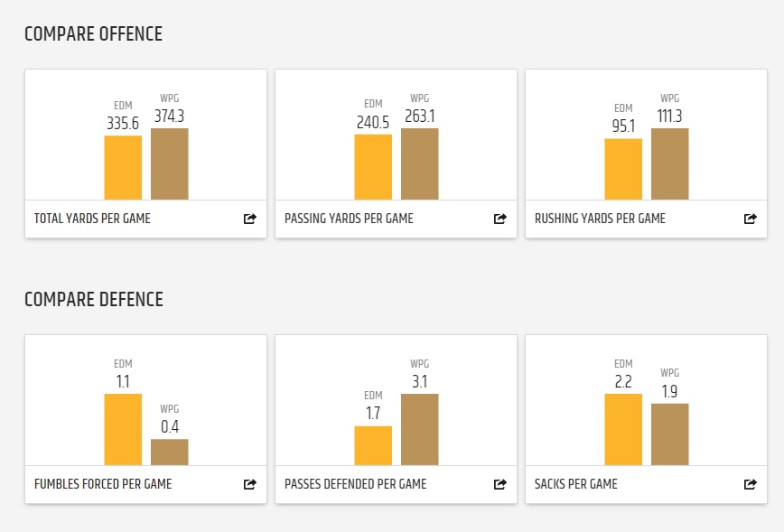Click share icon for Total Yards Per Game
The width and height of the screenshot is (784, 532).
[x=250, y=219]
